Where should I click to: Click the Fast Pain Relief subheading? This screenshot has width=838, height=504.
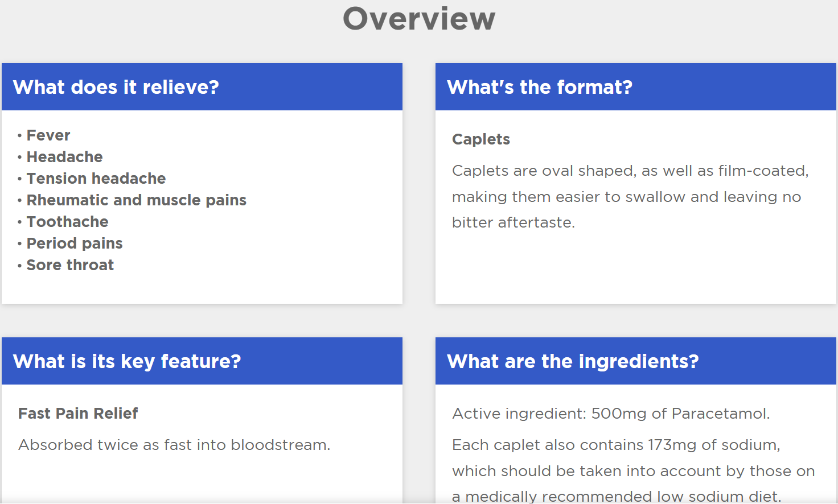(78, 414)
